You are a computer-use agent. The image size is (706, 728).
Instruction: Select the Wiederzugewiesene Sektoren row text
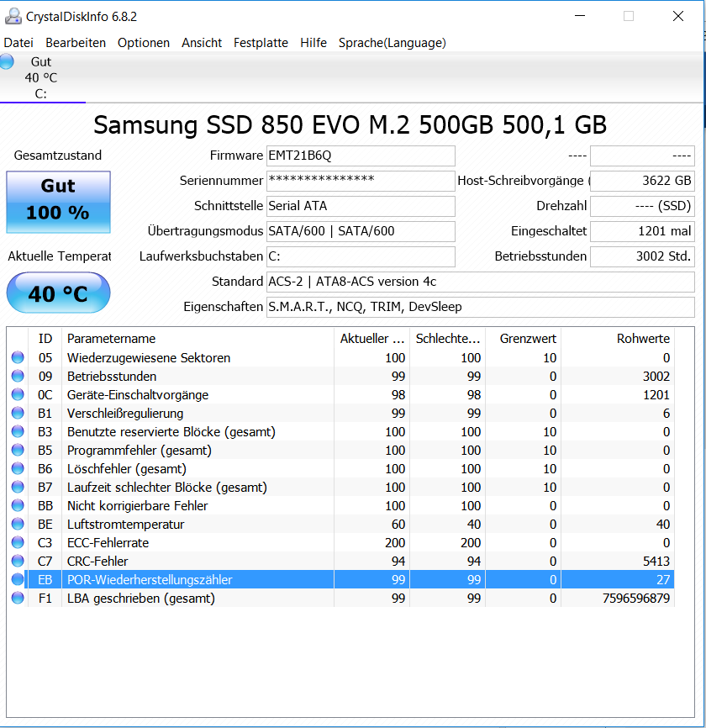pyautogui.click(x=149, y=358)
